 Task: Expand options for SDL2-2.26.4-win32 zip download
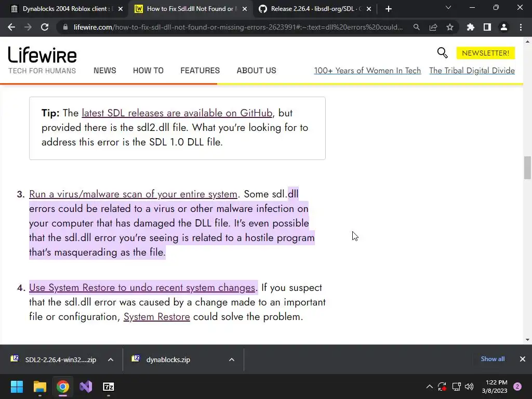[x=111, y=360]
